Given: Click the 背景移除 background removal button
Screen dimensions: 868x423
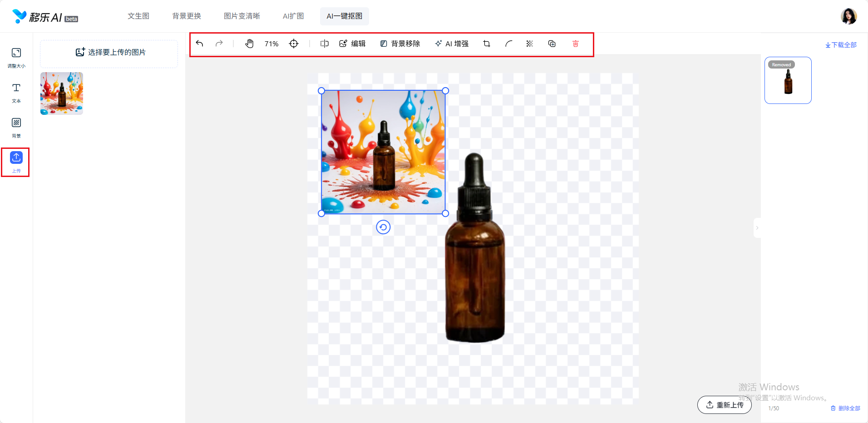Looking at the screenshot, I should click(x=400, y=44).
